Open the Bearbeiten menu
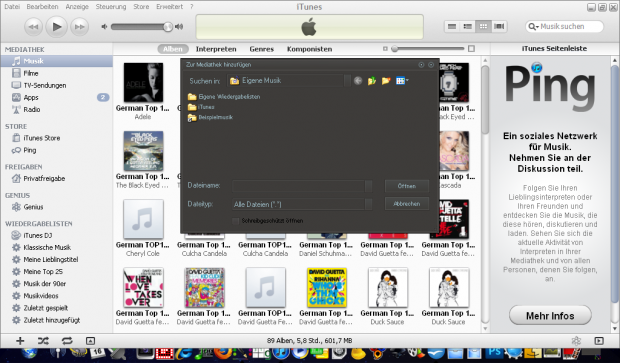 pyautogui.click(x=42, y=7)
